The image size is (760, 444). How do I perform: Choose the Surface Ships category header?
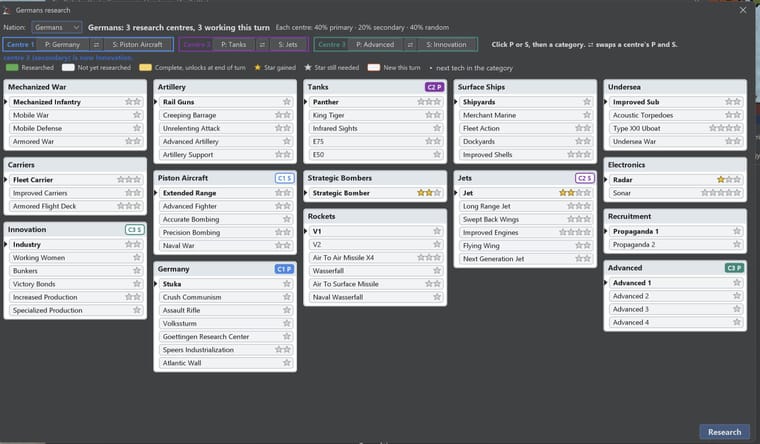pos(525,87)
